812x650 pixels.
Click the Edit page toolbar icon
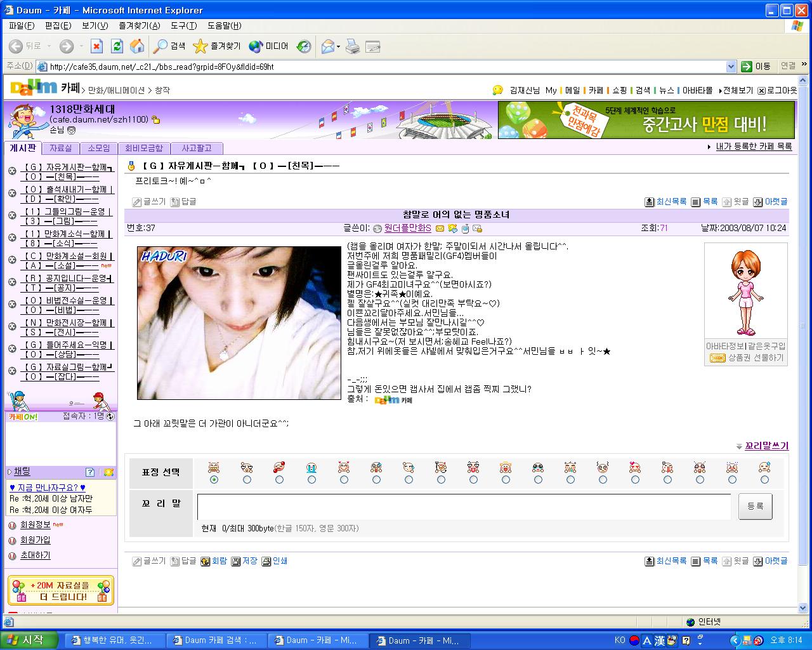373,46
